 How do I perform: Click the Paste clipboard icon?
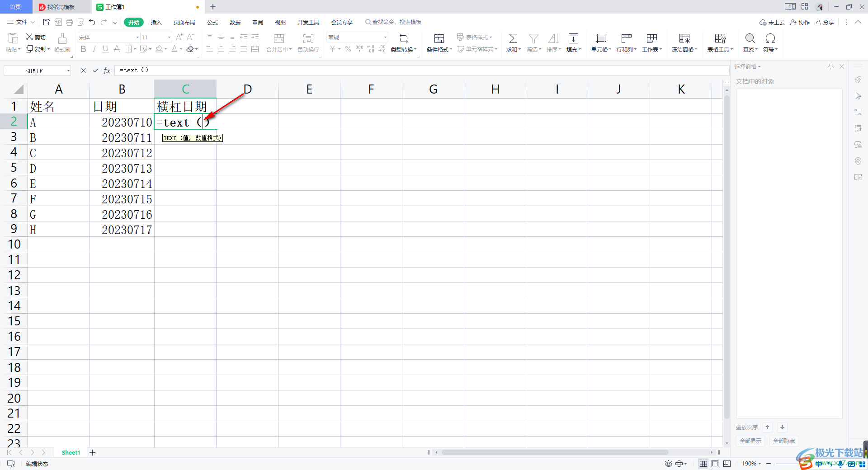click(x=13, y=38)
